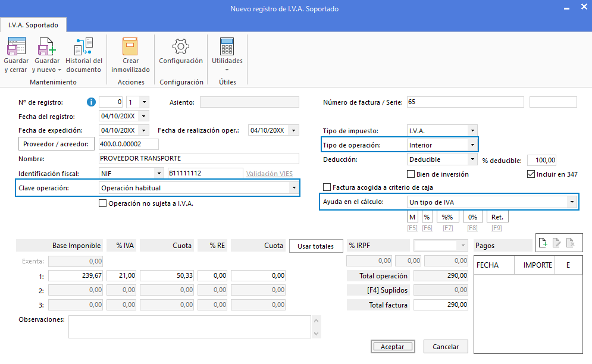The width and height of the screenshot is (592, 364).
Task: Click the delete payment icon
Action: point(571,243)
